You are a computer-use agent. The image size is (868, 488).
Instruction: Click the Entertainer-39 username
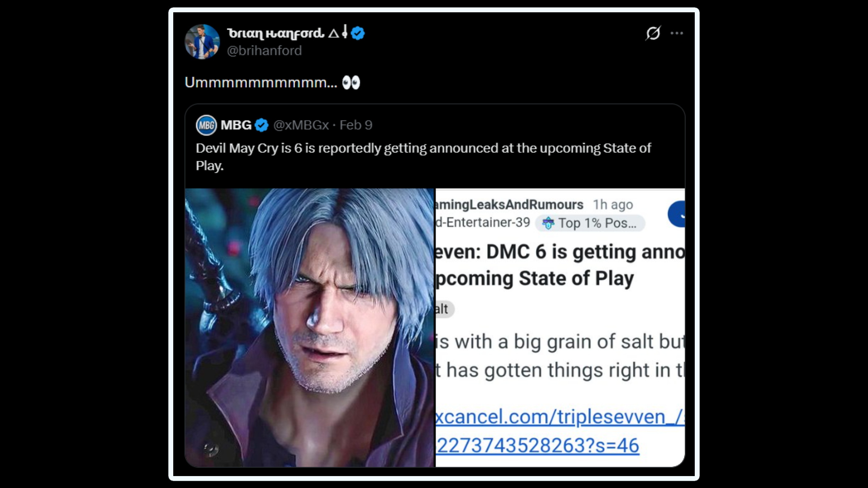point(483,222)
